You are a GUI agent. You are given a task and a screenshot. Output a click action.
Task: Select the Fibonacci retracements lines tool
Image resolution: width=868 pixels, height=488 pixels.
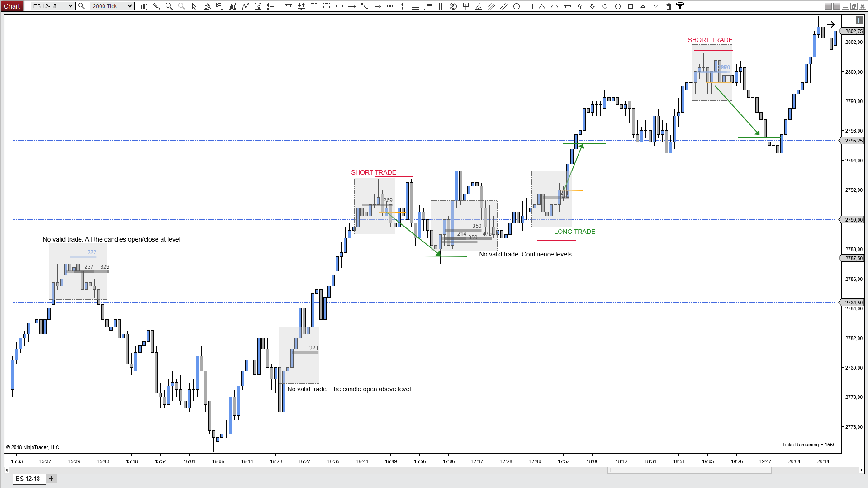[415, 6]
